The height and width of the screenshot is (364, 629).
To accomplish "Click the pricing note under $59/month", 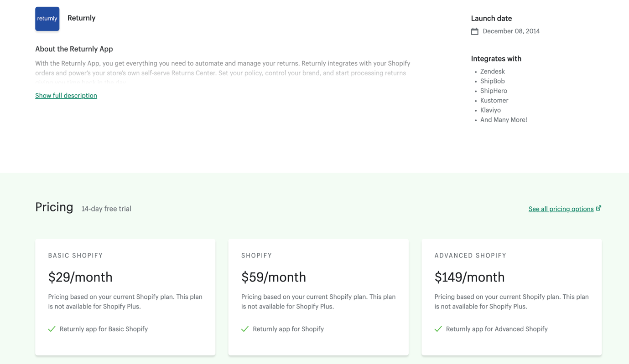I will [318, 302].
